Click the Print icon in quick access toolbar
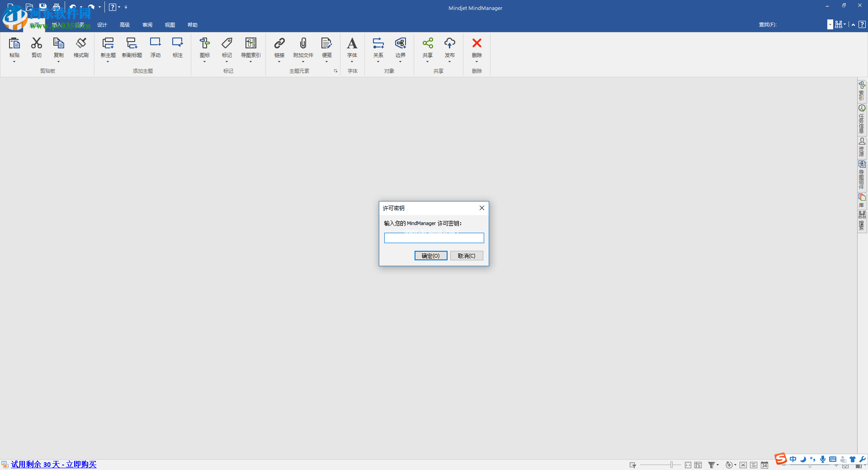The image size is (868, 470). pyautogui.click(x=57, y=7)
